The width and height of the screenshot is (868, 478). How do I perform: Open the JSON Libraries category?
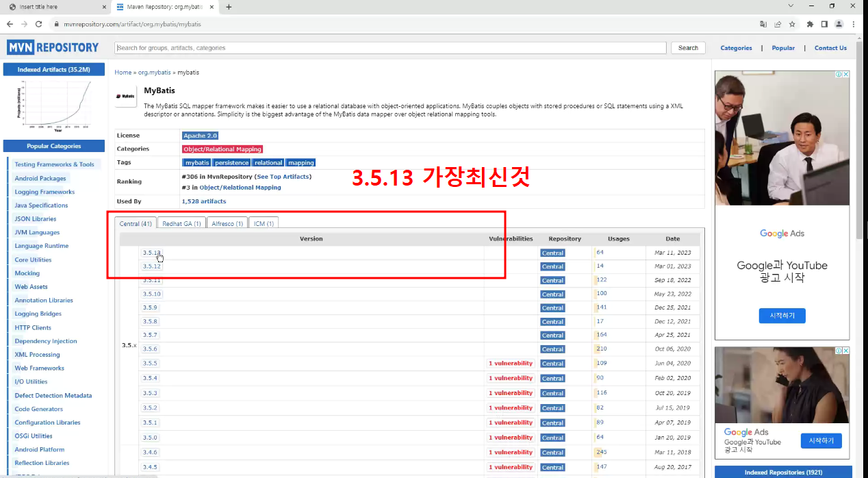pyautogui.click(x=36, y=218)
